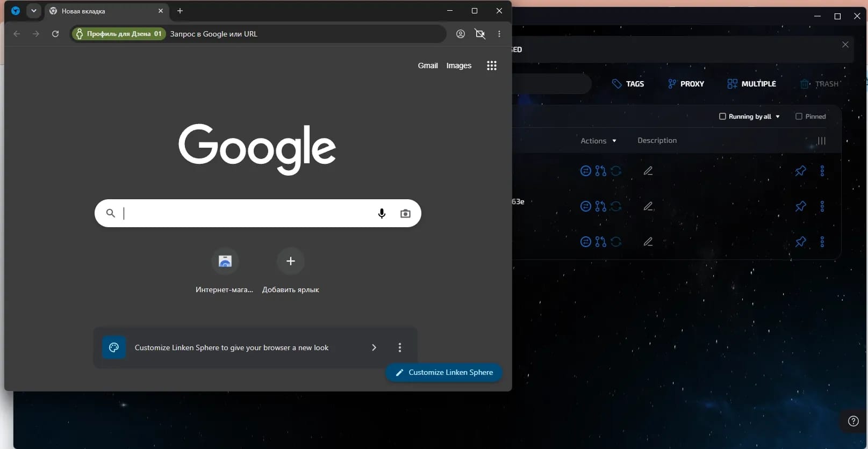Image resolution: width=868 pixels, height=449 pixels.
Task: Click the Linken Sphere logo in the browser title bar
Action: (x=16, y=11)
